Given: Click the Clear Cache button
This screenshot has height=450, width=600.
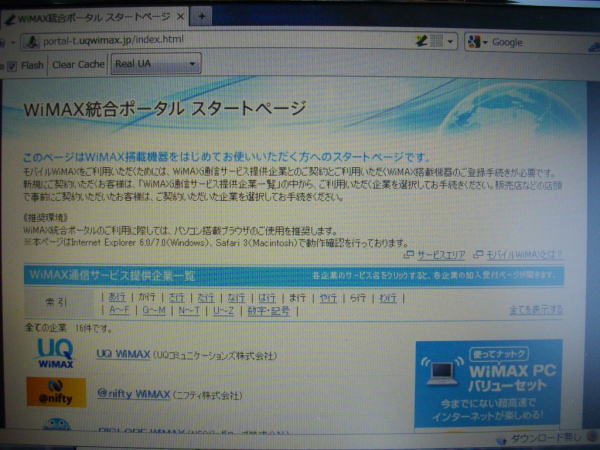Looking at the screenshot, I should 78,64.
